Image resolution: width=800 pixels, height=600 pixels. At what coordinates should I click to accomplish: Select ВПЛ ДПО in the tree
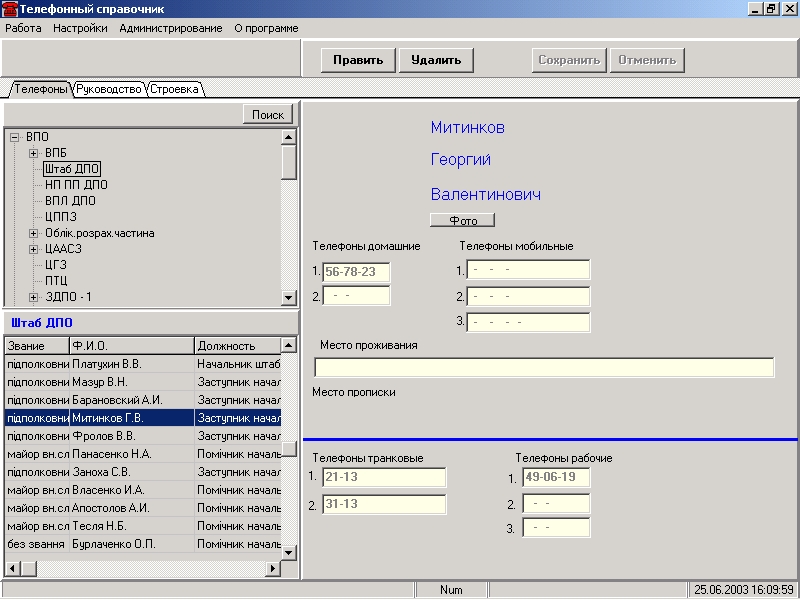pyautogui.click(x=70, y=201)
